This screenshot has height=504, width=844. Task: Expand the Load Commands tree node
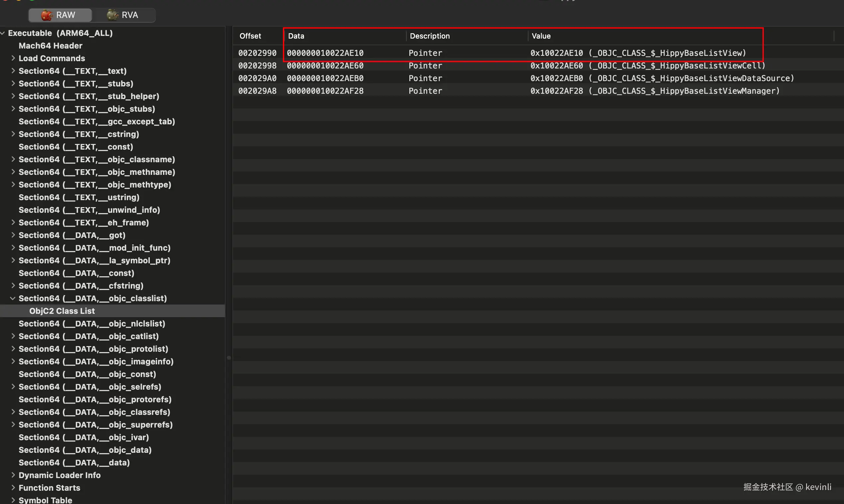click(13, 58)
